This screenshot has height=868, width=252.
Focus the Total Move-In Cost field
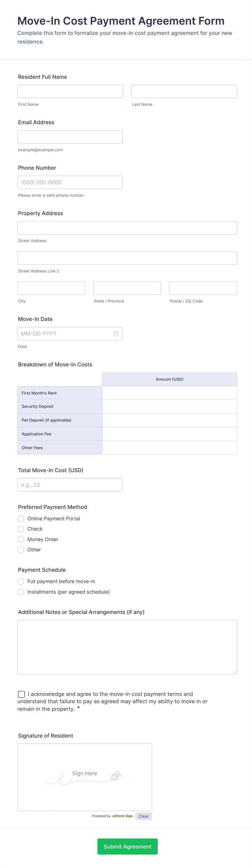[70, 485]
